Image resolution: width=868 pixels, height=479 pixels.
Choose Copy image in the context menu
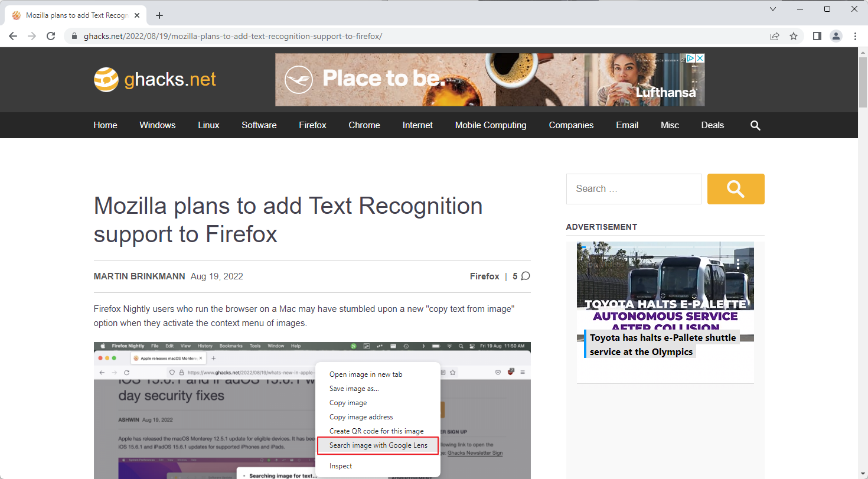pos(378,403)
